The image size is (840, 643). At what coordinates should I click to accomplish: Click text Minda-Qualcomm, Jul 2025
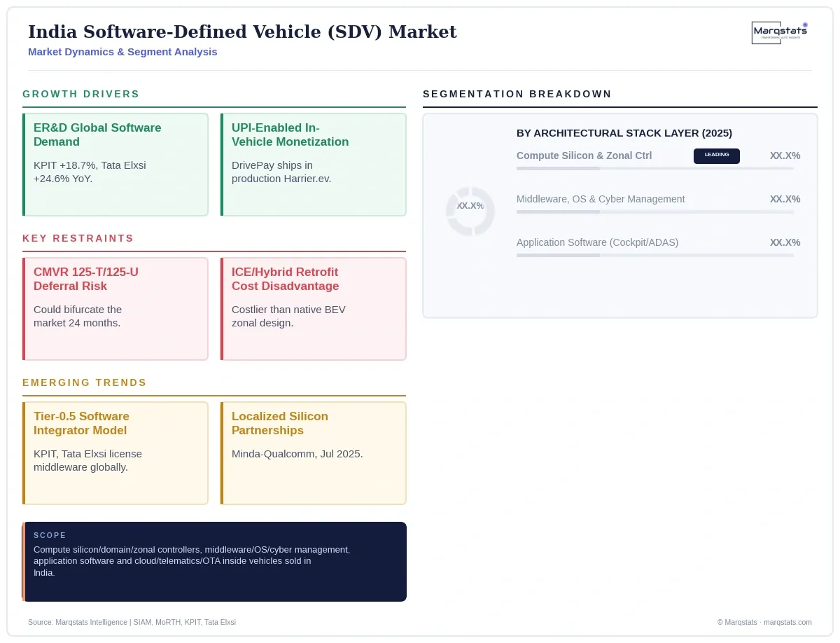297,454
